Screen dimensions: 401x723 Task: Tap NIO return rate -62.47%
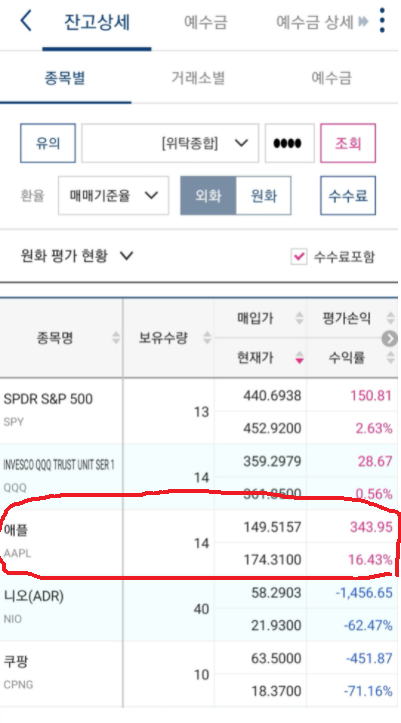click(x=368, y=626)
